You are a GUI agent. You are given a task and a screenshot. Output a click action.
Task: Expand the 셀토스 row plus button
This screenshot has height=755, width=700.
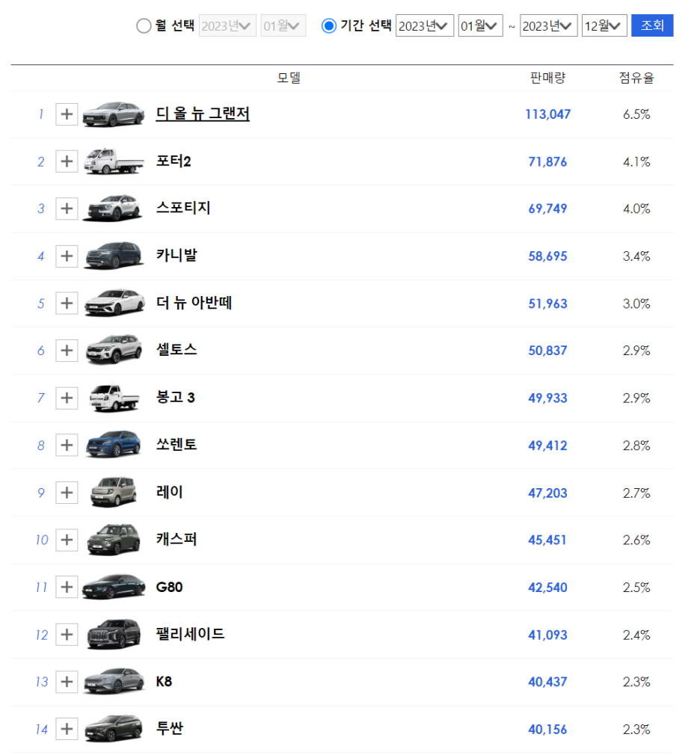(67, 350)
